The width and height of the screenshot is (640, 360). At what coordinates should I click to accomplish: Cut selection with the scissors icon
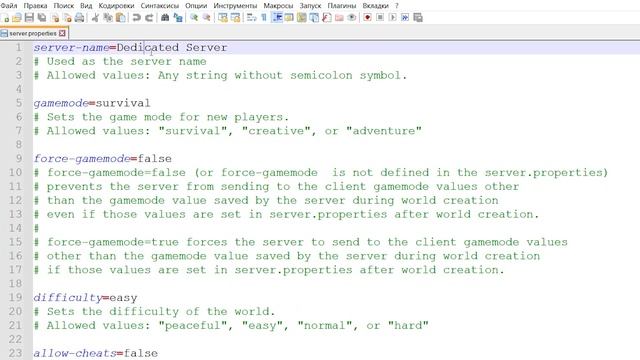point(95,18)
